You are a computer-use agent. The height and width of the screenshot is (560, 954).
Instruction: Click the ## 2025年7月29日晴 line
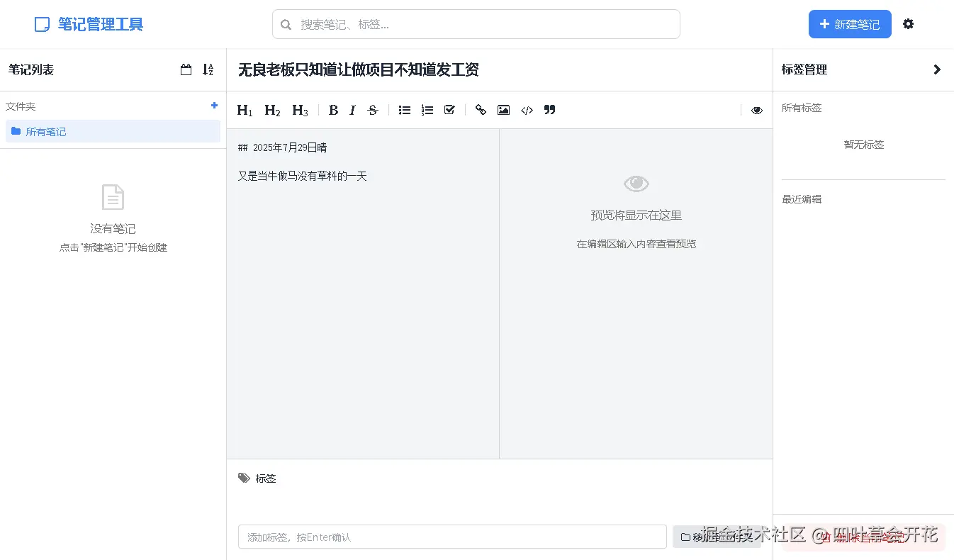[x=282, y=147]
